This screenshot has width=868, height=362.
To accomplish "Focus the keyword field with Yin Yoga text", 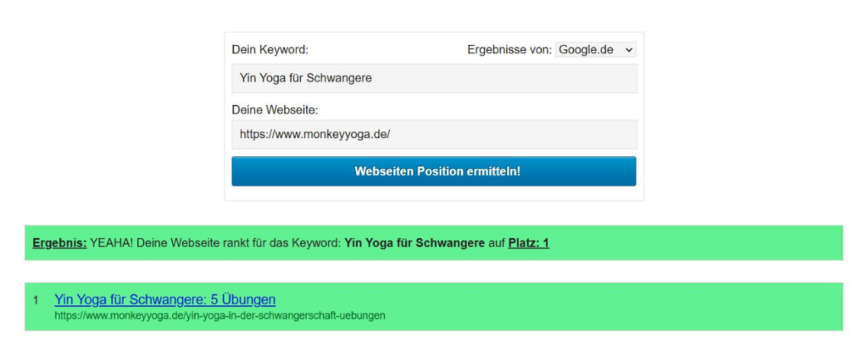I will (x=434, y=78).
